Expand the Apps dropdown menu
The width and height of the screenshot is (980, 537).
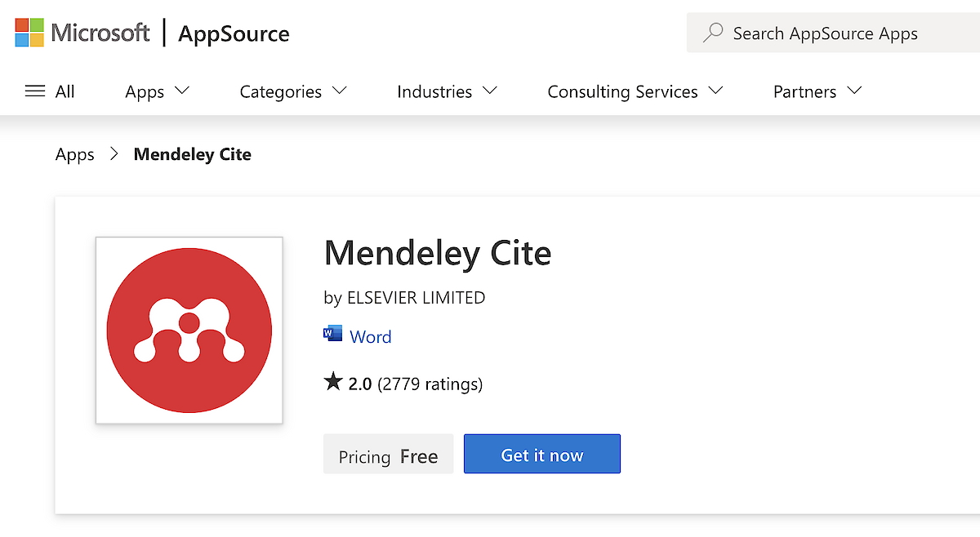(157, 91)
